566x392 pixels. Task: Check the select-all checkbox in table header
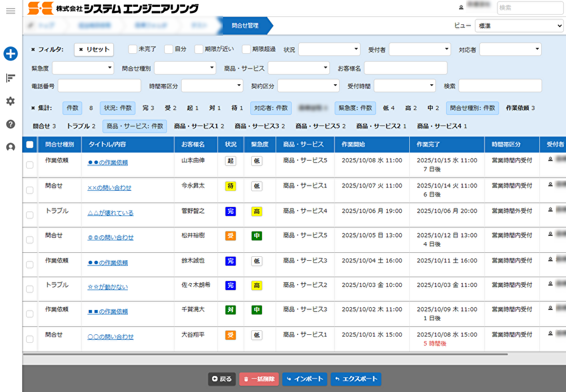pyautogui.click(x=30, y=145)
